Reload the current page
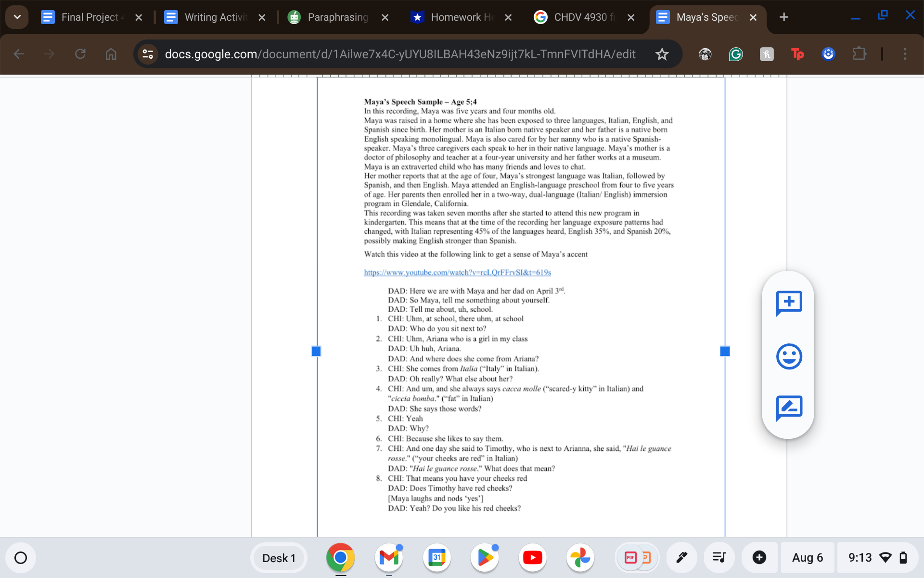 (80, 54)
